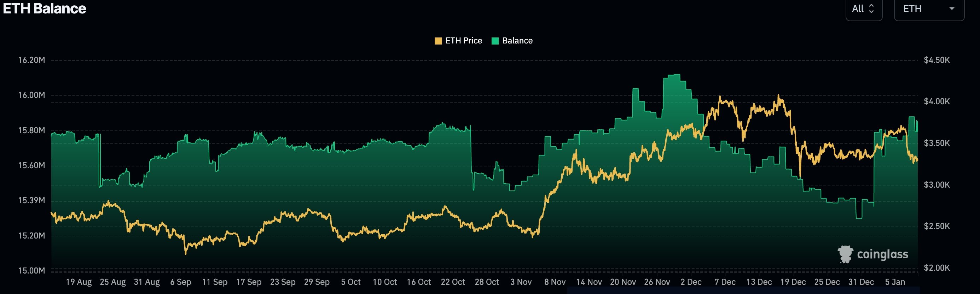The height and width of the screenshot is (294, 980).
Task: Click the 19 Dec date label
Action: click(x=793, y=282)
